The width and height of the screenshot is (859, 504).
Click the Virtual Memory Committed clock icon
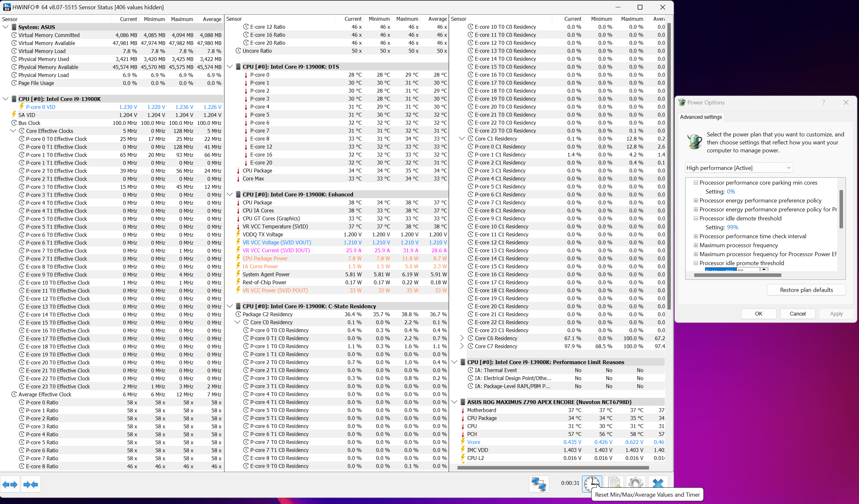pyautogui.click(x=14, y=35)
